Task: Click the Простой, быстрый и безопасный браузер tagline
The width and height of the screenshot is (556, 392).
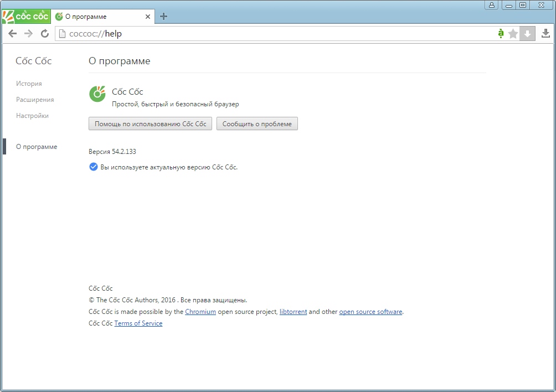Action: click(x=176, y=104)
